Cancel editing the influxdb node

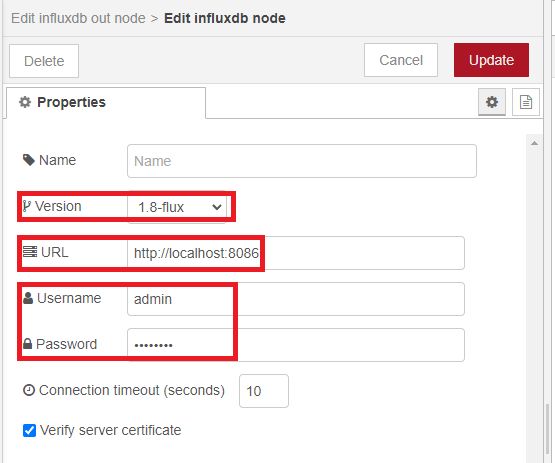tap(401, 60)
